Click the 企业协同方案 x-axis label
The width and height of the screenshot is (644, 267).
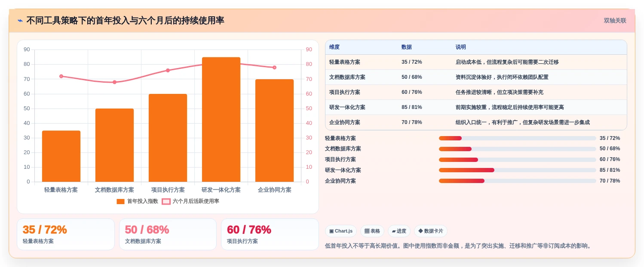(274, 190)
